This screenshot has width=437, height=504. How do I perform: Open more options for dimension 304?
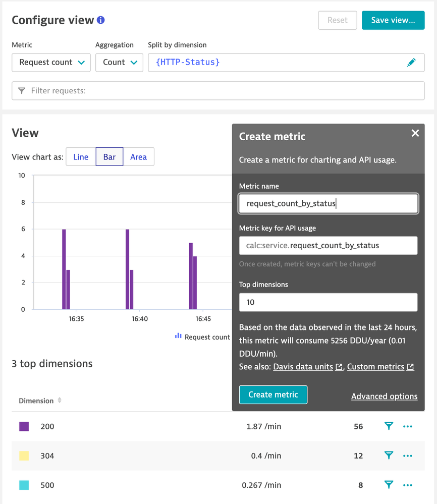[x=408, y=456]
